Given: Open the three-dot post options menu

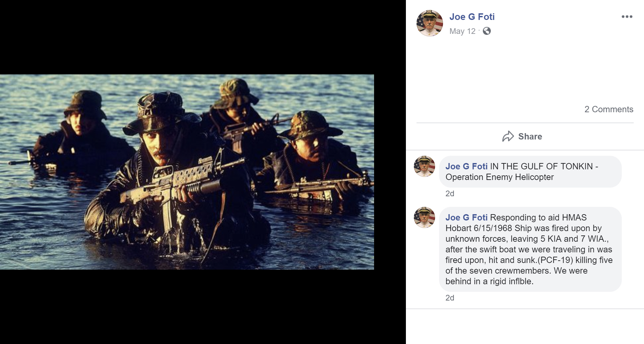Looking at the screenshot, I should coord(627,17).
